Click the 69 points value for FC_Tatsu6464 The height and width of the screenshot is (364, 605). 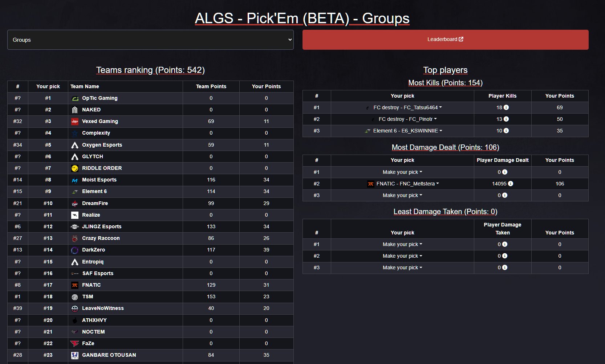[x=560, y=107]
